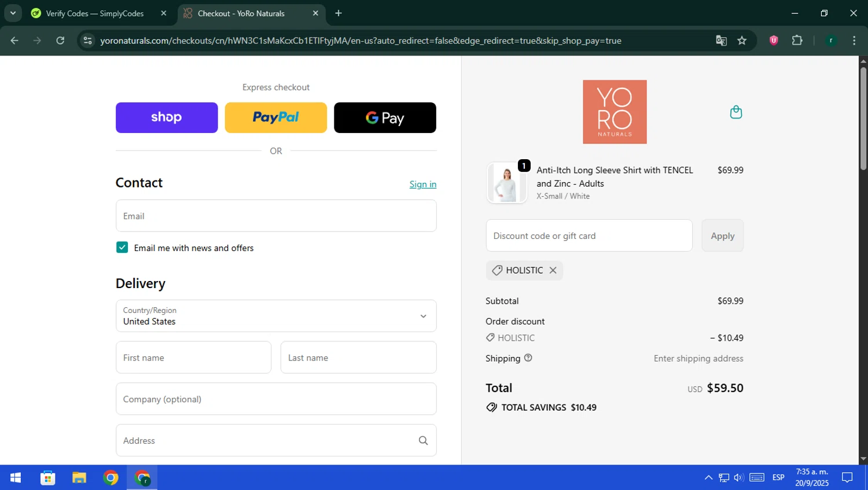Click the page vertical scrollbar
868x490 pixels.
click(x=863, y=119)
